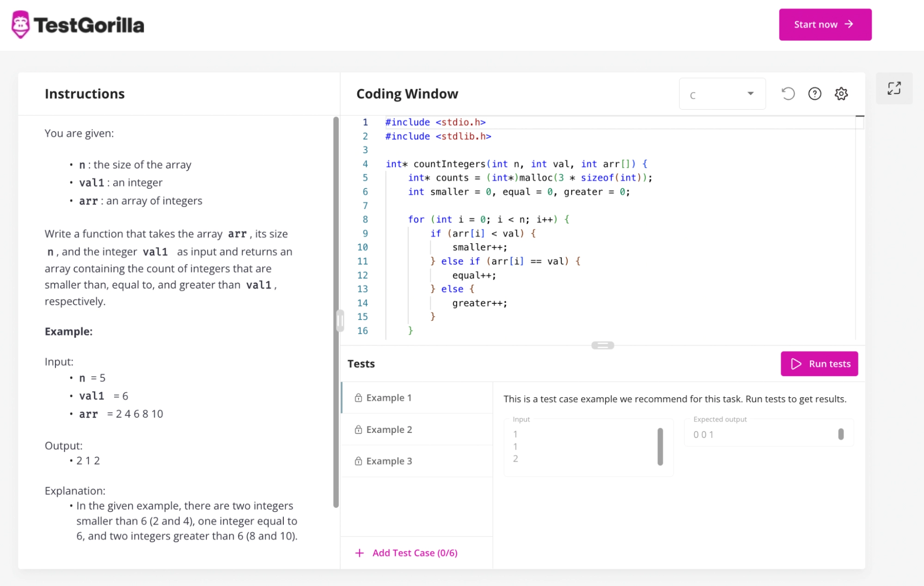This screenshot has width=924, height=586.
Task: Click the editor minimap scrollbar marker
Action: coord(860,116)
